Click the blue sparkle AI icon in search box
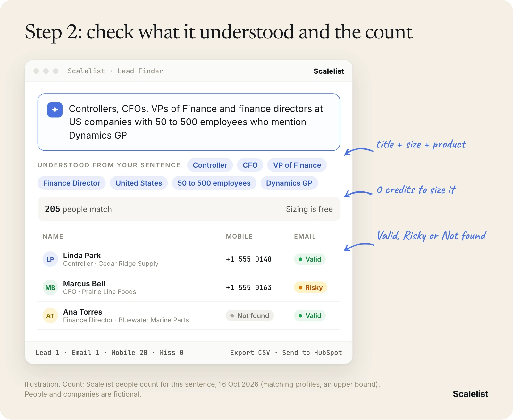The width and height of the screenshot is (513, 420). 55,110
